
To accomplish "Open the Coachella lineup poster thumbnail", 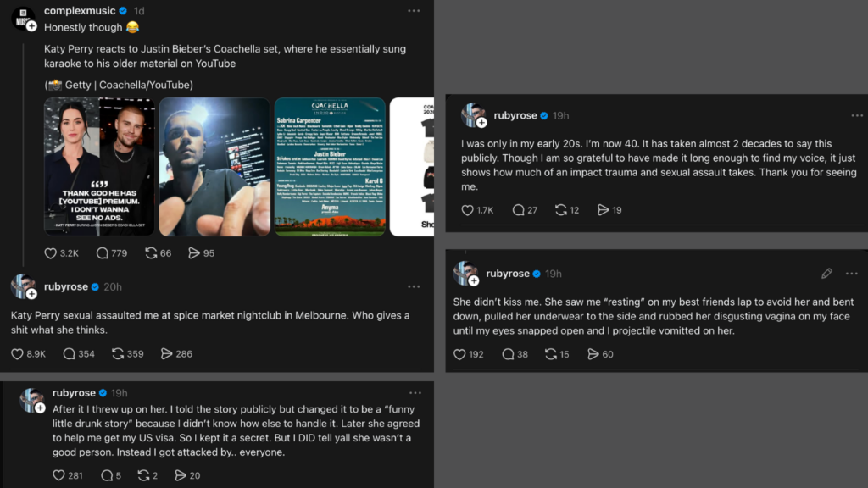I will (330, 166).
